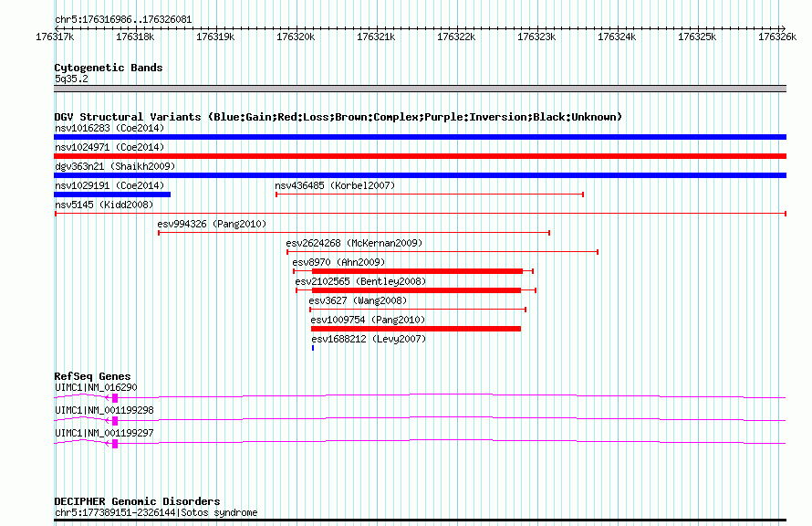Image resolution: width=812 pixels, height=526 pixels.
Task: Open the esv994326 (Pang2010) label
Action: tap(212, 224)
